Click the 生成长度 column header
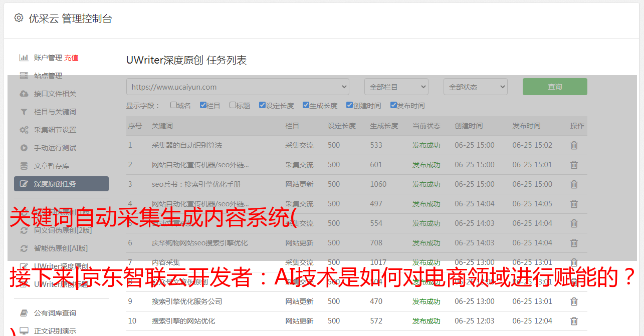 [384, 126]
